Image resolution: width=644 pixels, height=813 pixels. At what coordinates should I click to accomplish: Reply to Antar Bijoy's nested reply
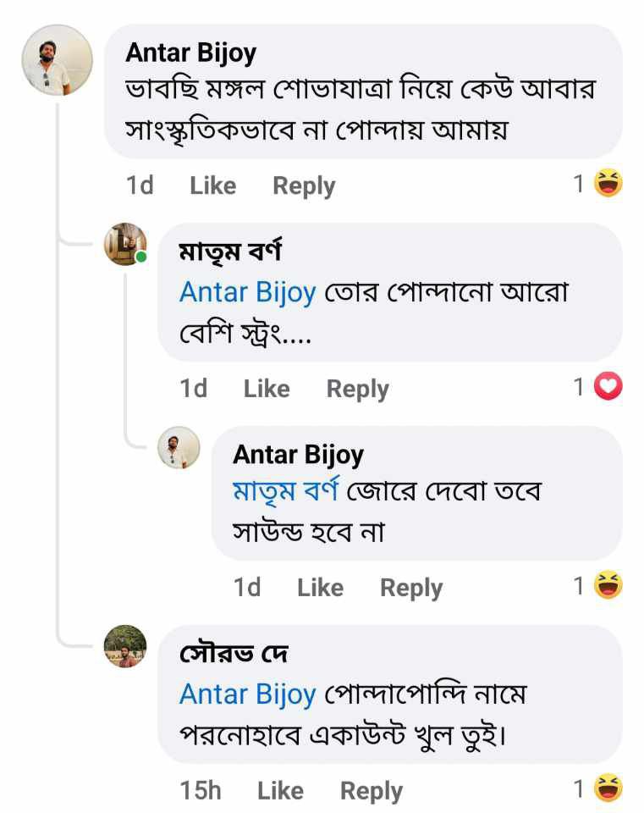(411, 588)
